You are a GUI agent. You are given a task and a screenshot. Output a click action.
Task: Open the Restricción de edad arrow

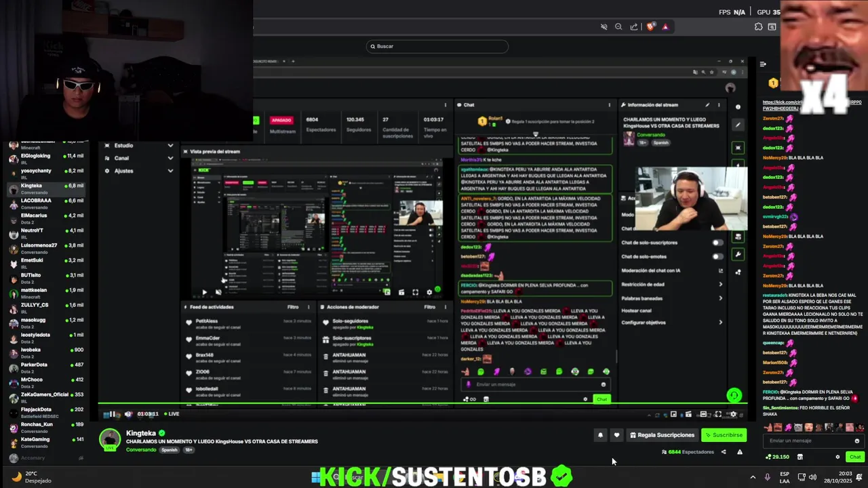[720, 285]
